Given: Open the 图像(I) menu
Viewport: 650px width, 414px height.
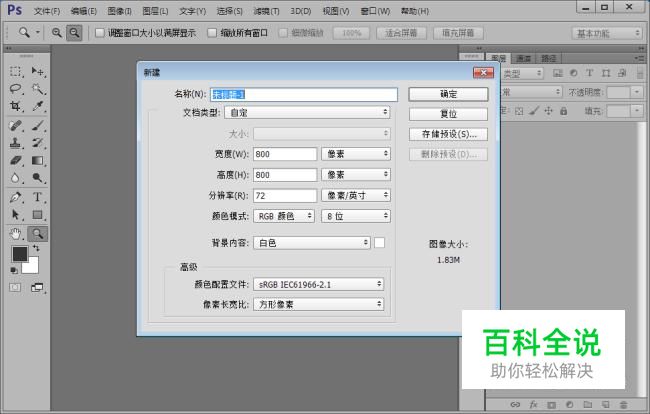Looking at the screenshot, I should coord(119,11).
